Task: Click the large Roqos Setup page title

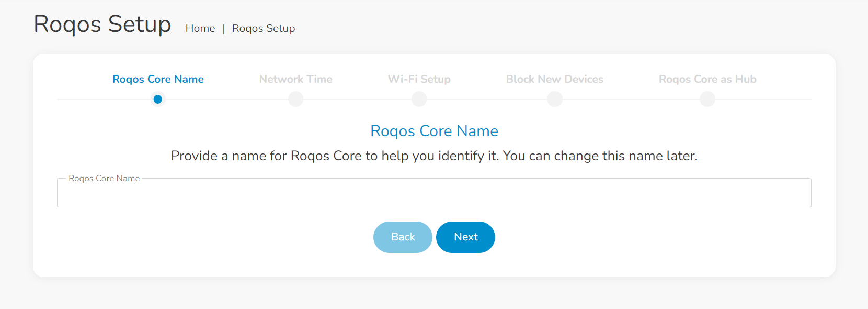Action: pos(102,25)
